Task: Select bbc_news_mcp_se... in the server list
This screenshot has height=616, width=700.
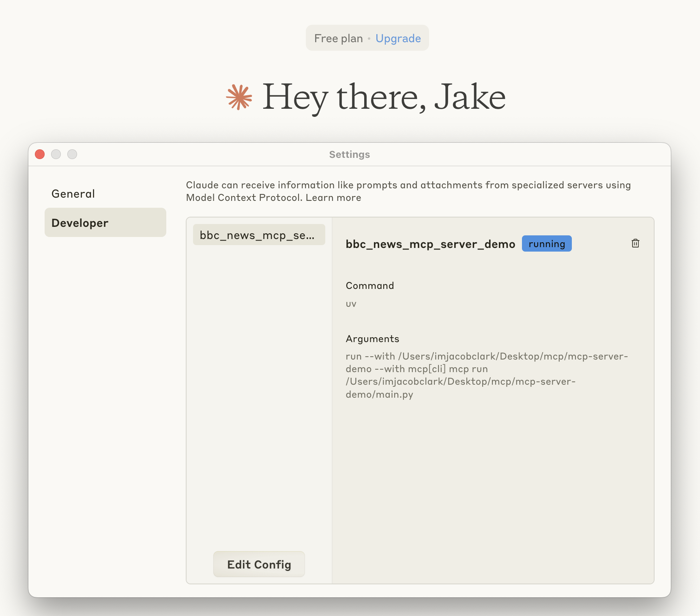Action: (x=259, y=235)
